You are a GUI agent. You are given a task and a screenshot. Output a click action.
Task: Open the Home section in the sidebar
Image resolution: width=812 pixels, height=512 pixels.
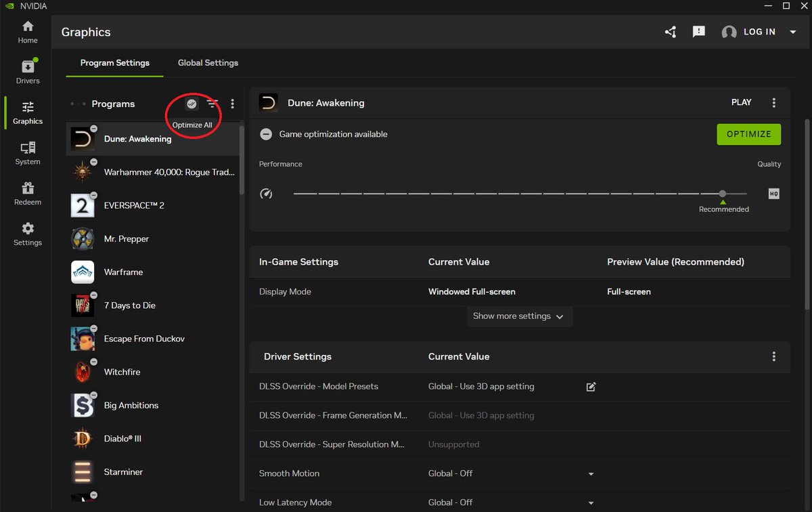(x=28, y=32)
